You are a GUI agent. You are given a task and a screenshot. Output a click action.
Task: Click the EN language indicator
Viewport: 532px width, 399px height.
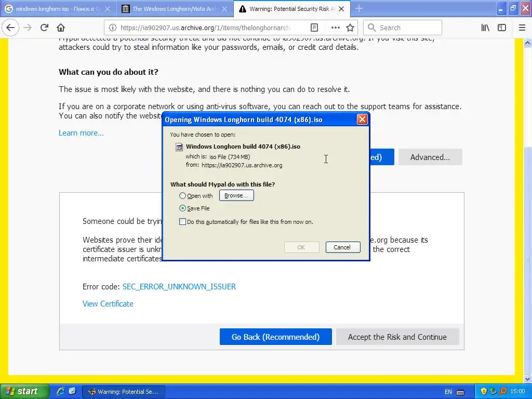(x=448, y=392)
